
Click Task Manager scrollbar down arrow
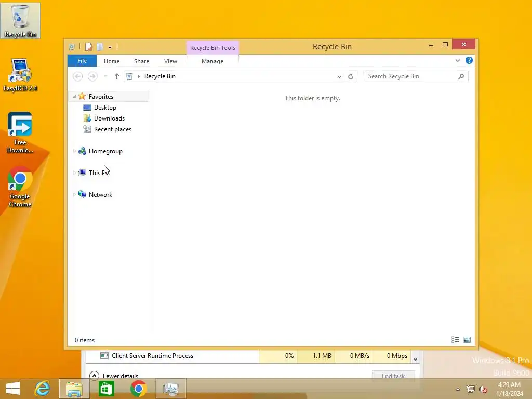(415, 358)
